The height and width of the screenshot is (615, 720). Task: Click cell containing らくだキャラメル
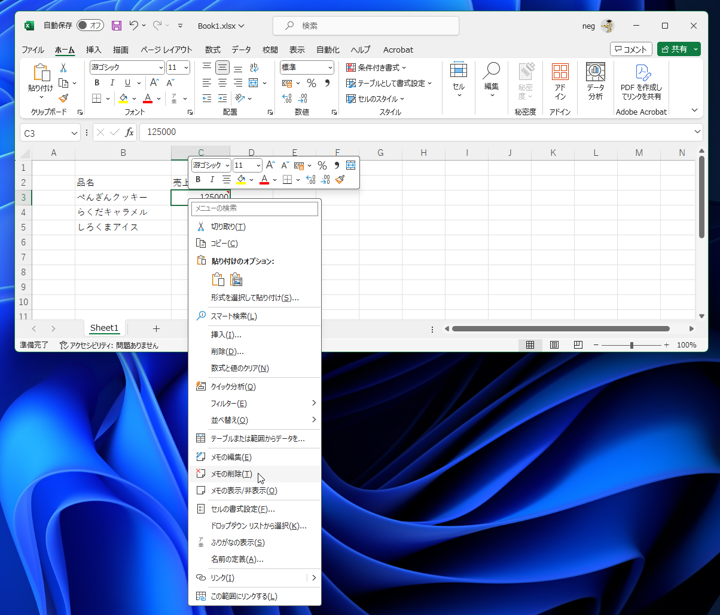click(x=123, y=212)
